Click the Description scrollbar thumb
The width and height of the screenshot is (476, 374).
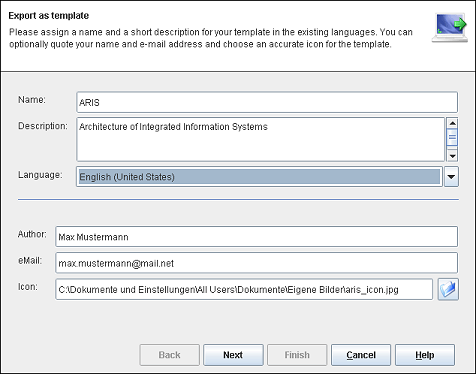(x=452, y=137)
